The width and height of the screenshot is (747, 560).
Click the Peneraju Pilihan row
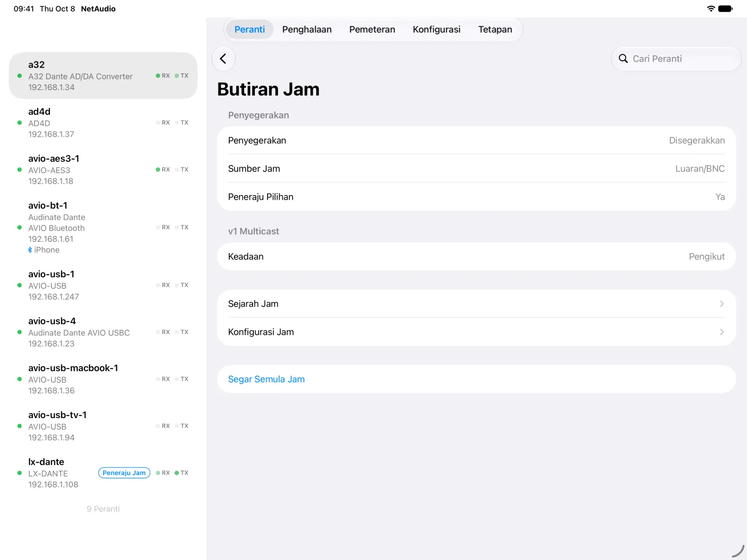pyautogui.click(x=476, y=197)
